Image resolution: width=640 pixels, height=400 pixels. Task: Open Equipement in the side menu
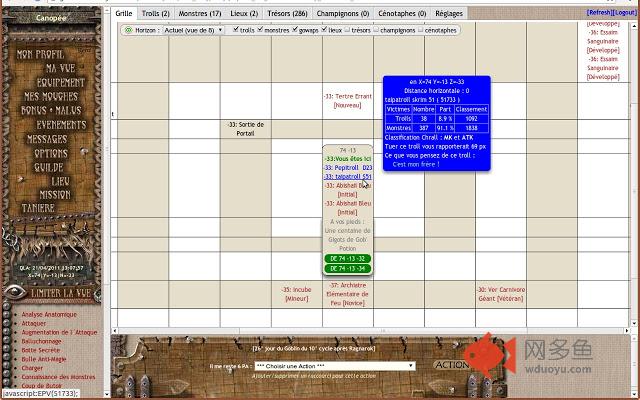point(61,82)
